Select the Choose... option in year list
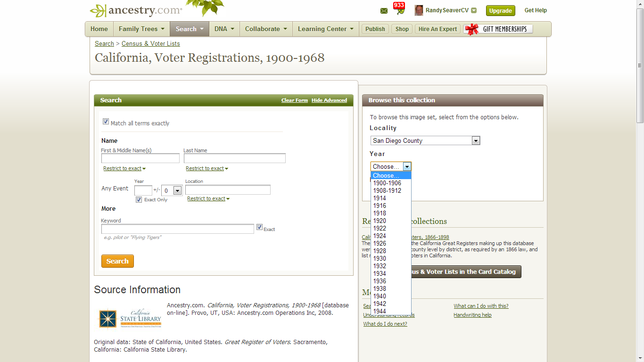 391,175
